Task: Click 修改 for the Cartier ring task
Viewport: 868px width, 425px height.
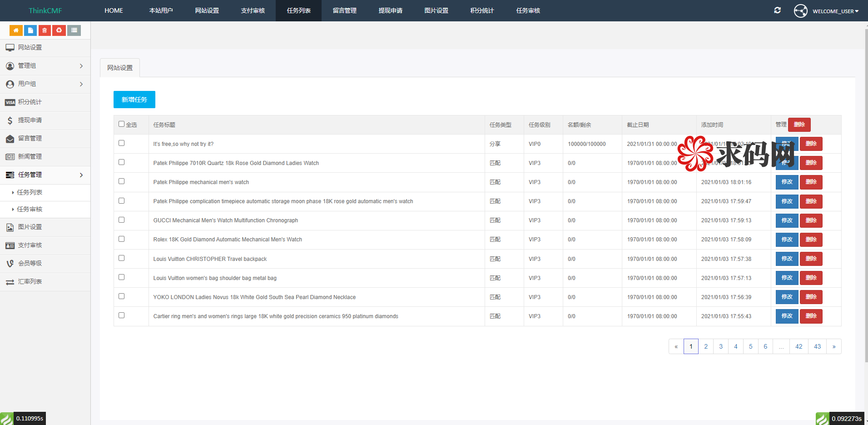Action: point(787,316)
